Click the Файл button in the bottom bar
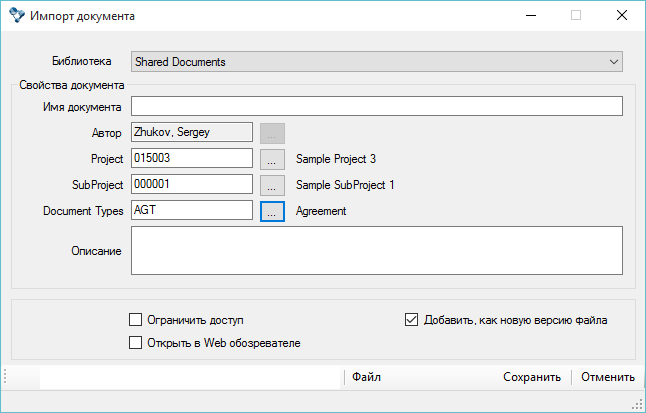The image size is (646, 413). [366, 377]
